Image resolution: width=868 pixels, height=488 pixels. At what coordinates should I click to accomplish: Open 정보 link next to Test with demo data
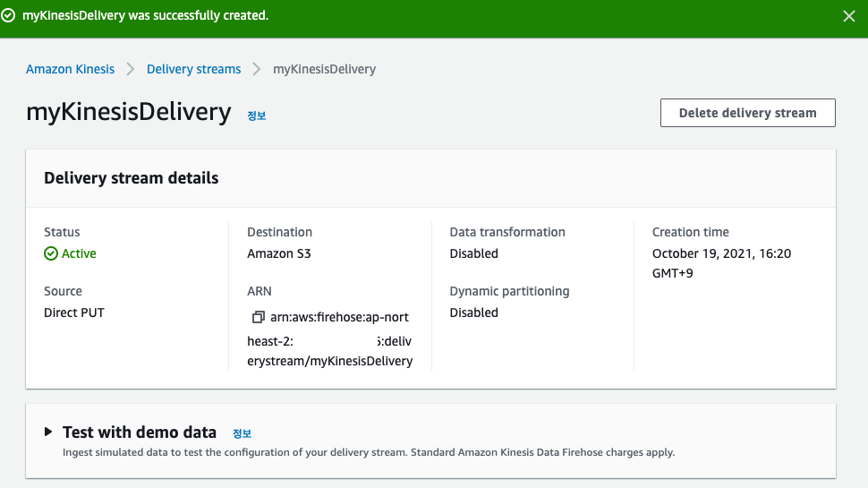click(x=242, y=433)
